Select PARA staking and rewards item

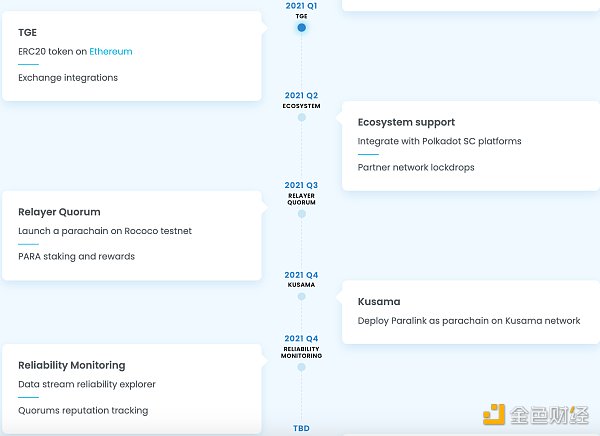76,256
